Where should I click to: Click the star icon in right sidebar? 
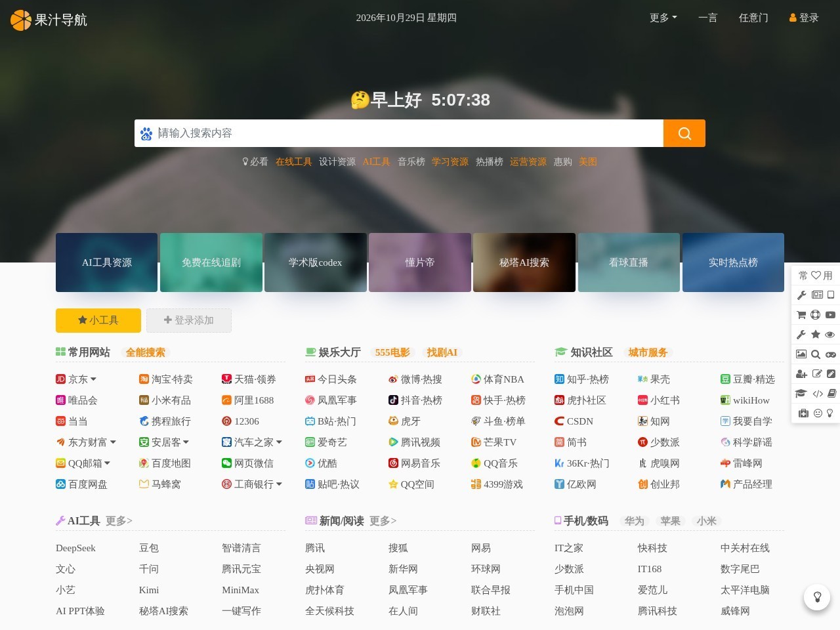816,335
